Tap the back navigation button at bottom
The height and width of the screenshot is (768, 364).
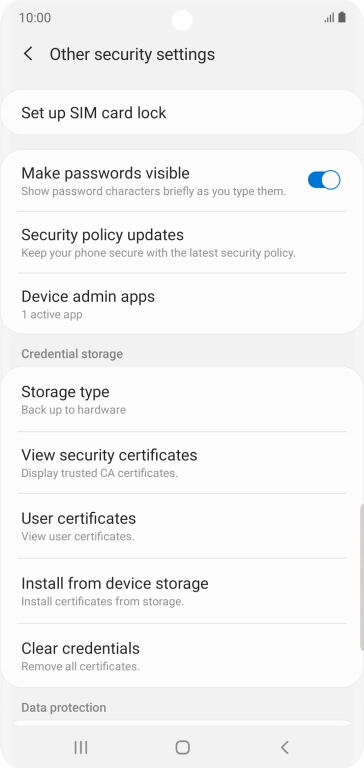(284, 747)
